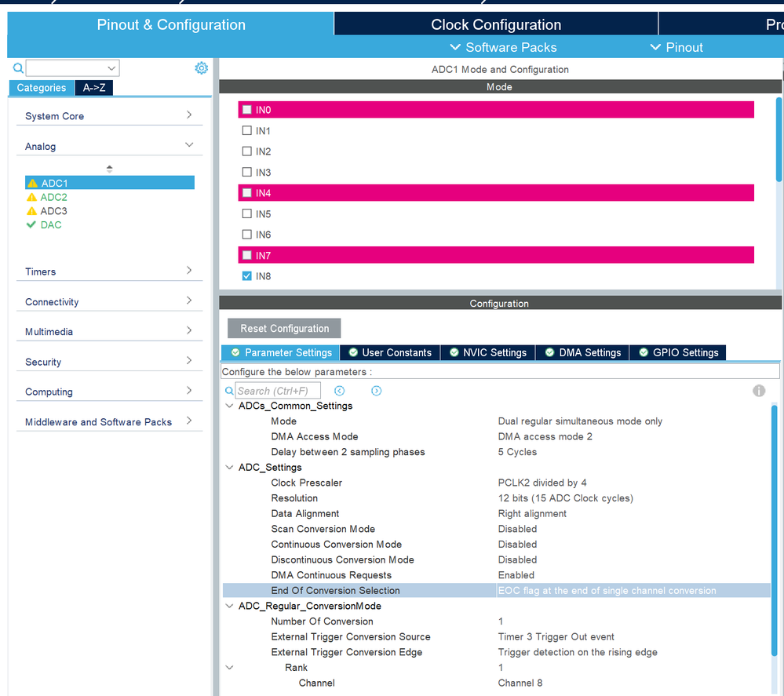The width and height of the screenshot is (784, 696).
Task: Open the DMA Settings tab
Action: (x=582, y=352)
